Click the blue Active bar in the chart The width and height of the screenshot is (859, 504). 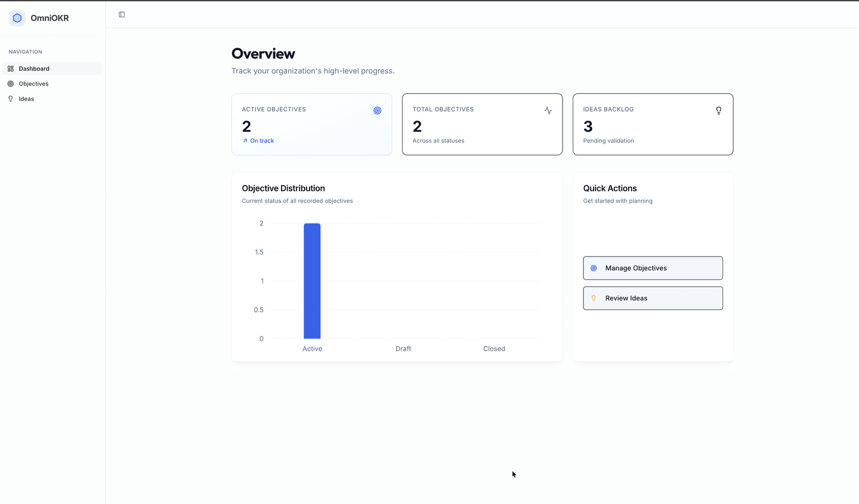click(312, 280)
